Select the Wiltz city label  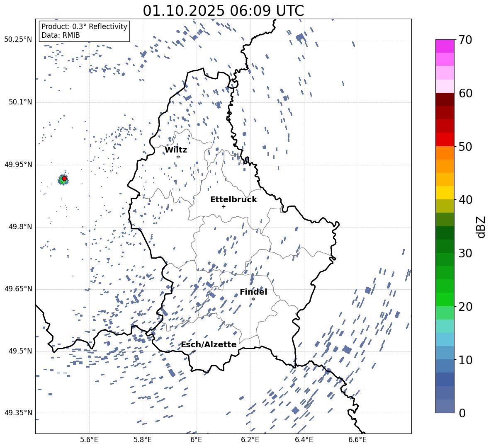click(176, 150)
